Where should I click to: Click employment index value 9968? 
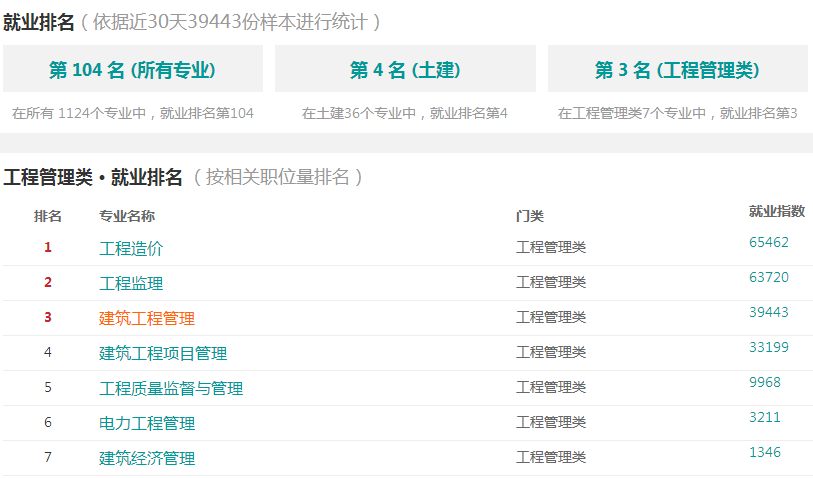coord(765,382)
